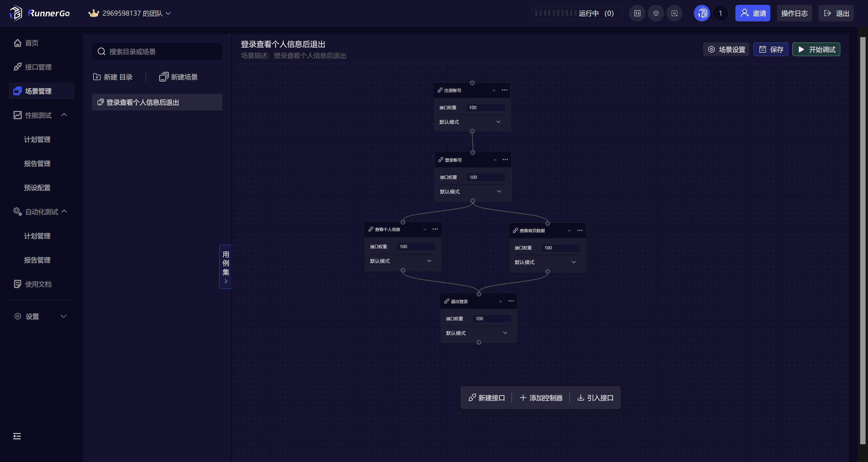
Task: Click 新建 目录 button
Action: (x=113, y=77)
